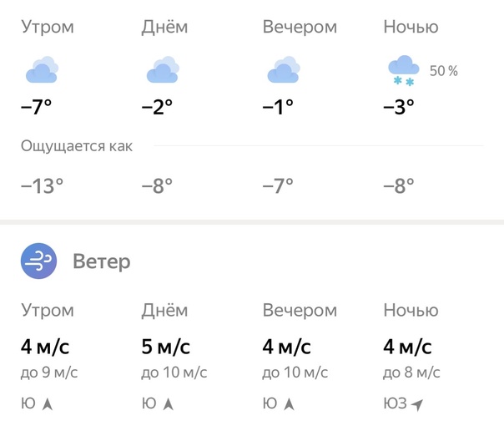This screenshot has width=504, height=431.
Task: Click the −7° morning temperature value
Action: click(x=37, y=107)
